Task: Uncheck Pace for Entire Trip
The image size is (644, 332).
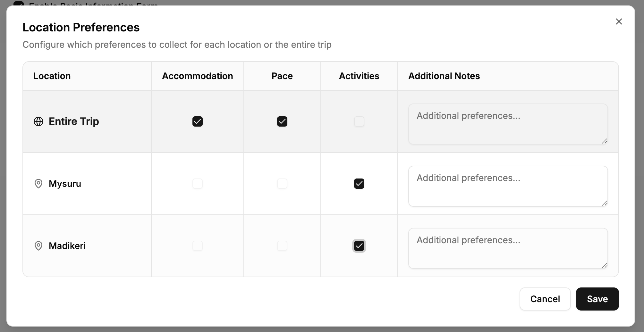Action: [282, 121]
